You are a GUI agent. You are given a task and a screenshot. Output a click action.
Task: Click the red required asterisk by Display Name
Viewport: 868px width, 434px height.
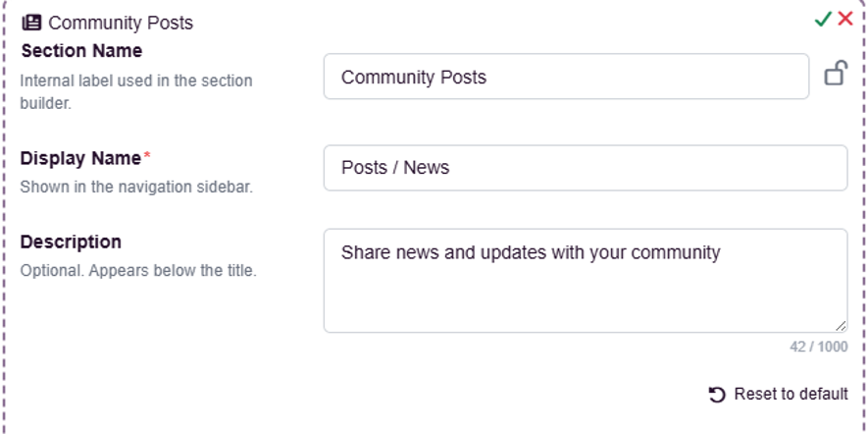click(147, 156)
